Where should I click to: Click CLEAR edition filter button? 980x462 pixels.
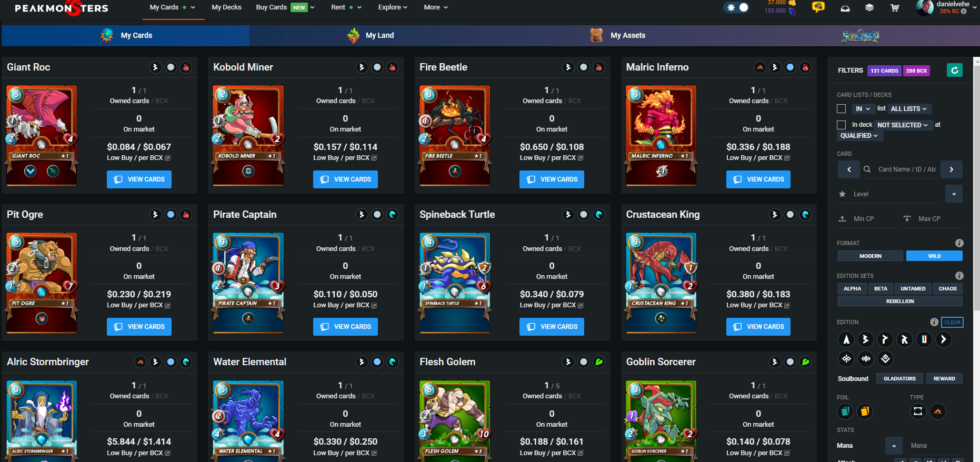tap(952, 322)
